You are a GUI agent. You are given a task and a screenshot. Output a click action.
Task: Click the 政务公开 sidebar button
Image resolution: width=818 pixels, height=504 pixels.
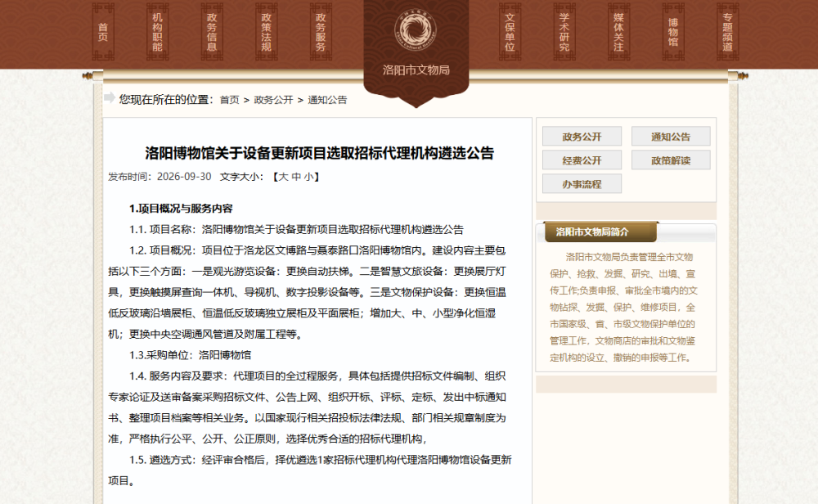582,136
